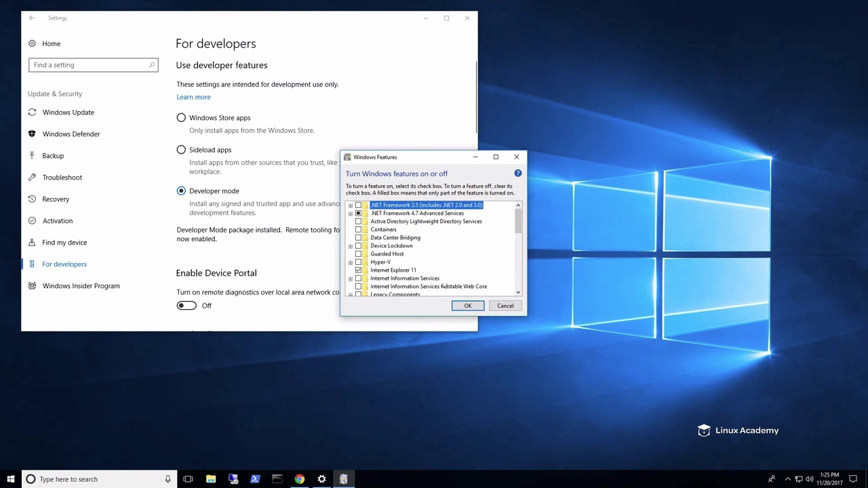Open the Troubleshoot settings page

tap(62, 178)
